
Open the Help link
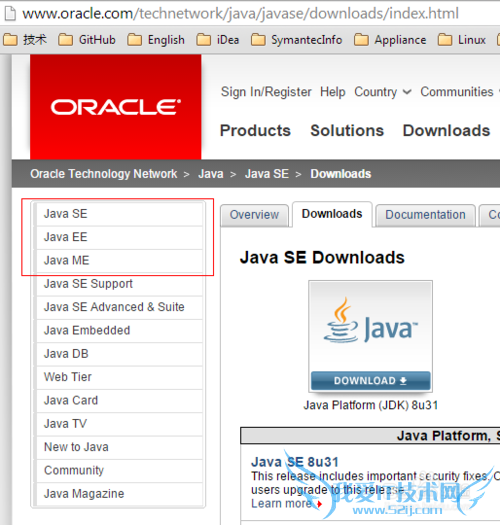pyautogui.click(x=333, y=92)
